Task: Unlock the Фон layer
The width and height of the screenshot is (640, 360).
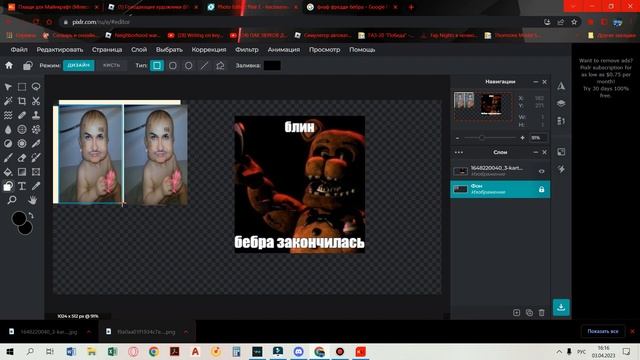Action: tap(541, 189)
